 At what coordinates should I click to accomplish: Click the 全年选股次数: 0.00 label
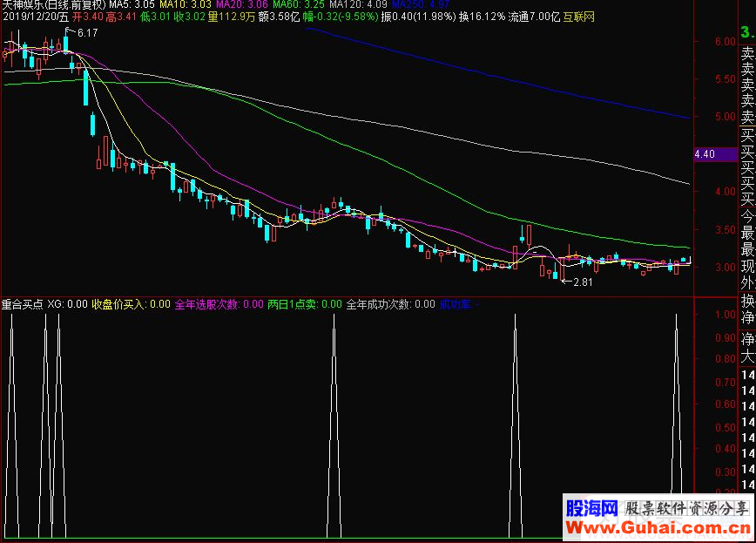219,304
